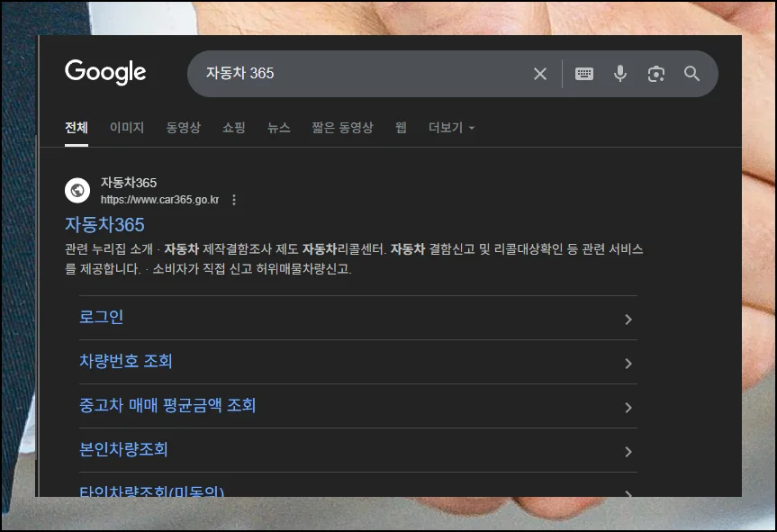
Task: Click the result description snippet text
Action: (354, 259)
